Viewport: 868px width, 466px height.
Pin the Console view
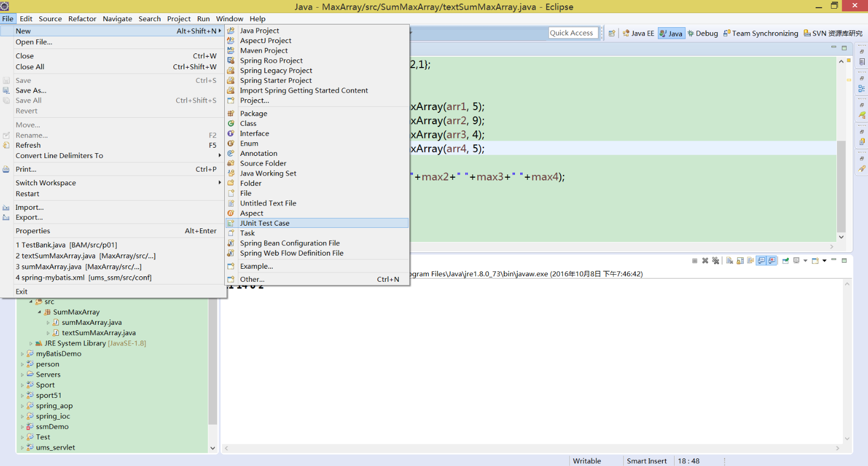point(786,261)
